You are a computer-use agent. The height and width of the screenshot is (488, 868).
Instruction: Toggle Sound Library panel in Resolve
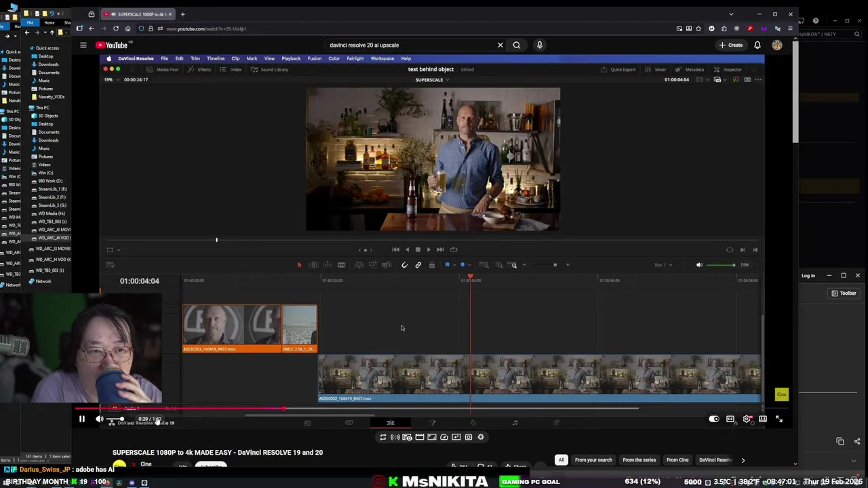click(270, 70)
